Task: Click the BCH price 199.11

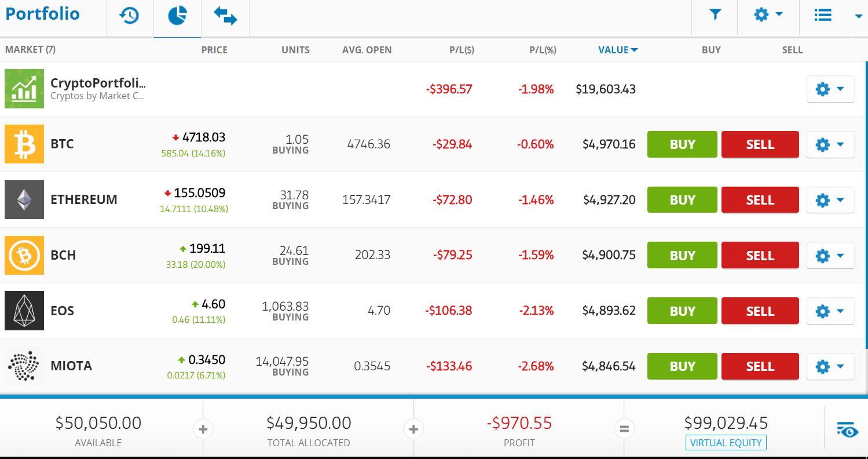Action: [x=207, y=249]
